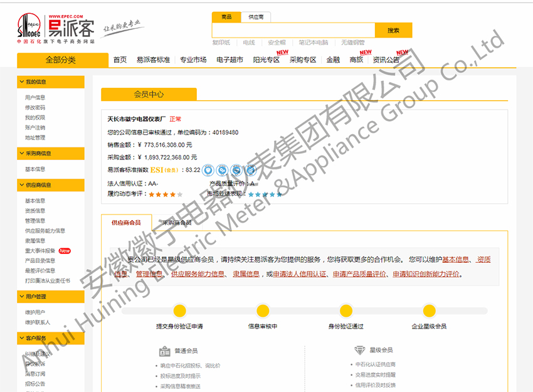Click the 星级会员 diamond icon

(360, 350)
